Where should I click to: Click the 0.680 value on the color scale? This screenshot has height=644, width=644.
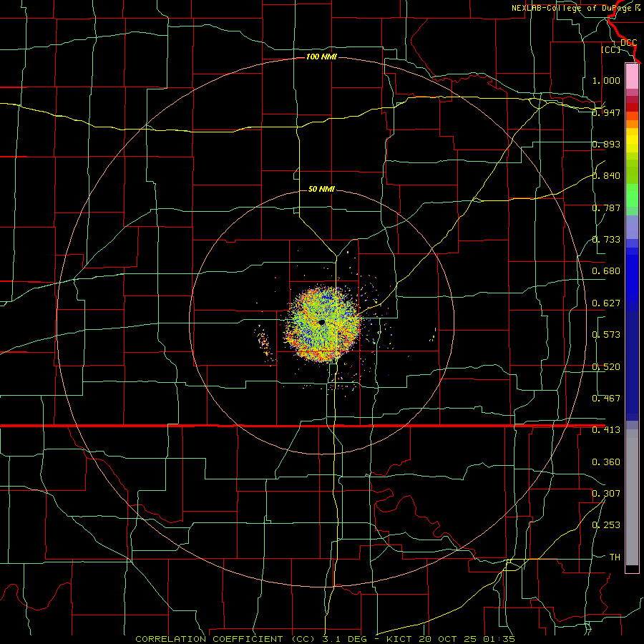(606, 271)
